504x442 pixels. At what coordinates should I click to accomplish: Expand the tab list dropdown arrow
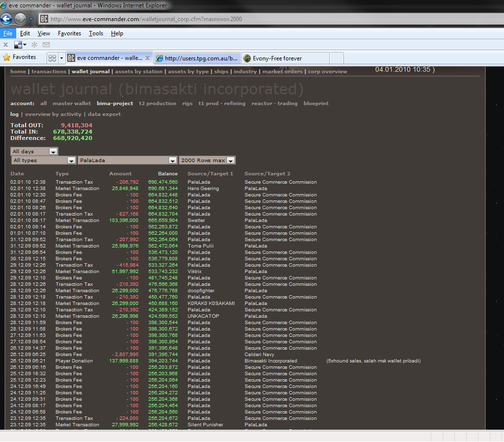click(61, 58)
